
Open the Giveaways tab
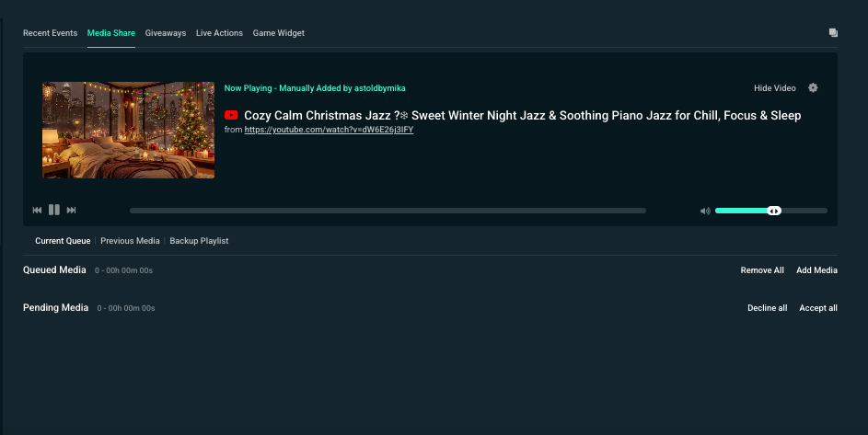[x=166, y=33]
